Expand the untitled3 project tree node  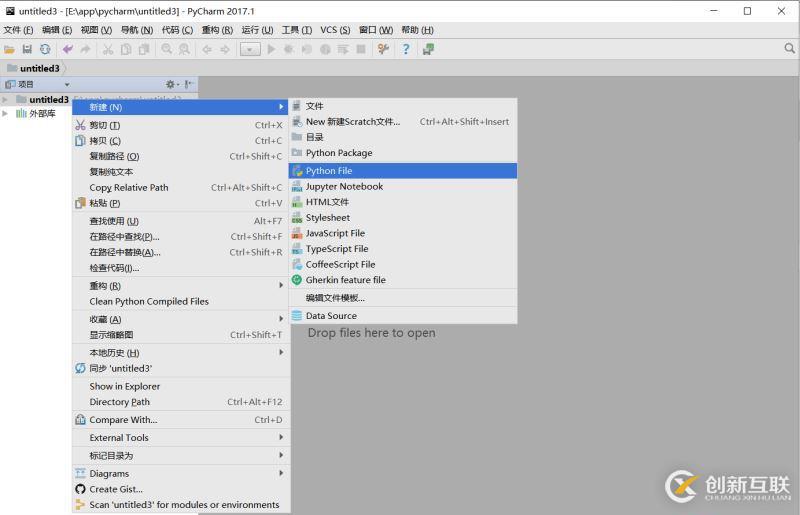tap(5, 100)
